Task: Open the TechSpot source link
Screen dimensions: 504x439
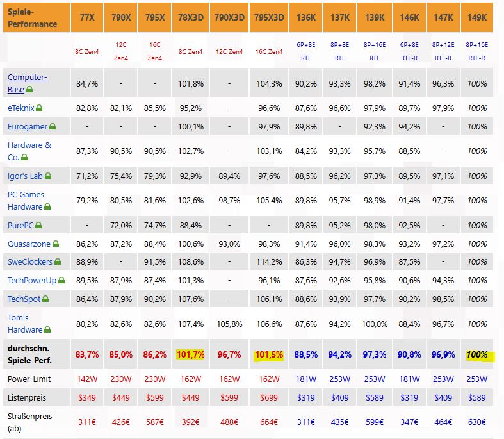Action: (x=24, y=299)
